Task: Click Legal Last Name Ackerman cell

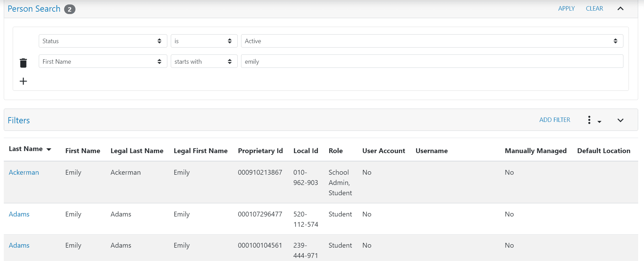Action: click(126, 172)
